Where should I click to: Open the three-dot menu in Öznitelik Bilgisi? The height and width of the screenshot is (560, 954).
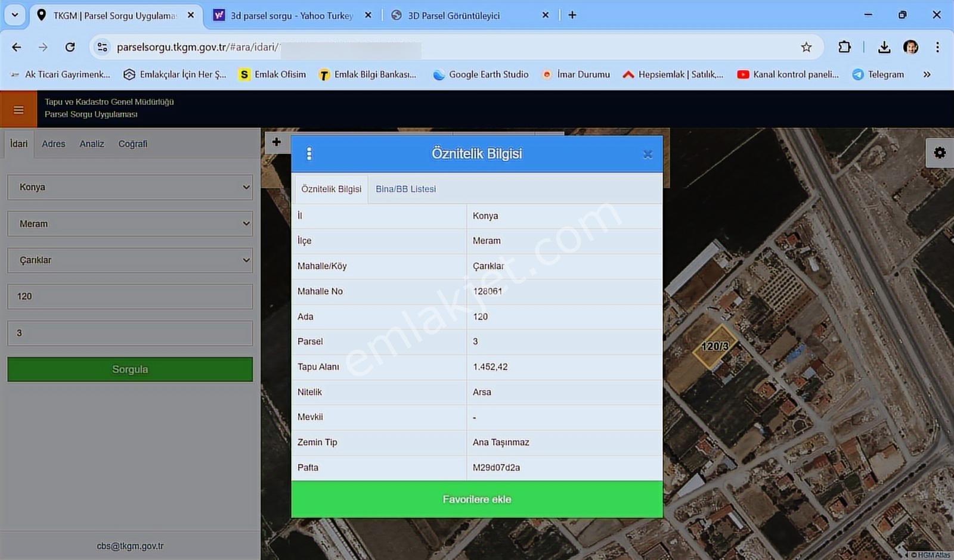pos(309,154)
